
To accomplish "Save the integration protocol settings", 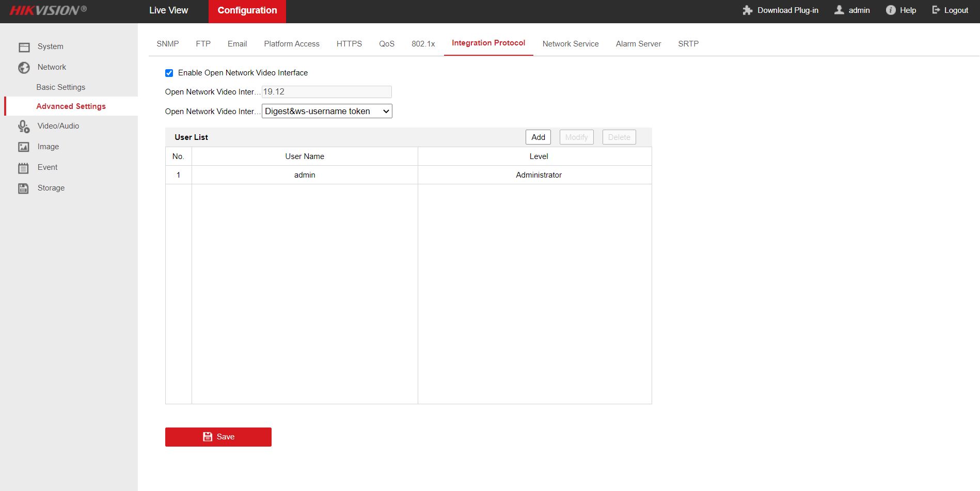I will click(x=218, y=437).
